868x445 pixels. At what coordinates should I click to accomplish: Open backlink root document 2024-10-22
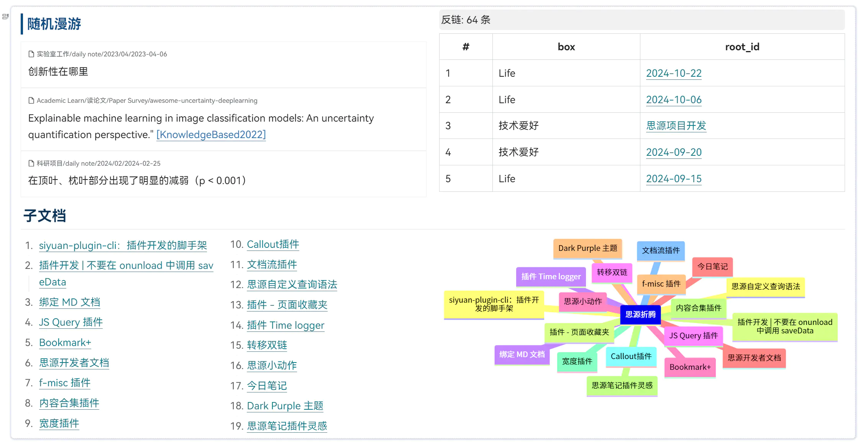tap(673, 73)
